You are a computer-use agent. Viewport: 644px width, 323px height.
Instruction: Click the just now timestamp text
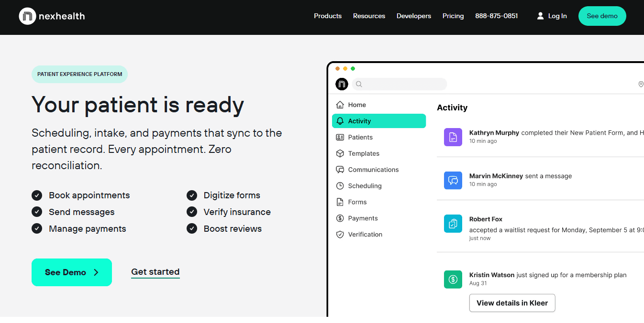480,238
